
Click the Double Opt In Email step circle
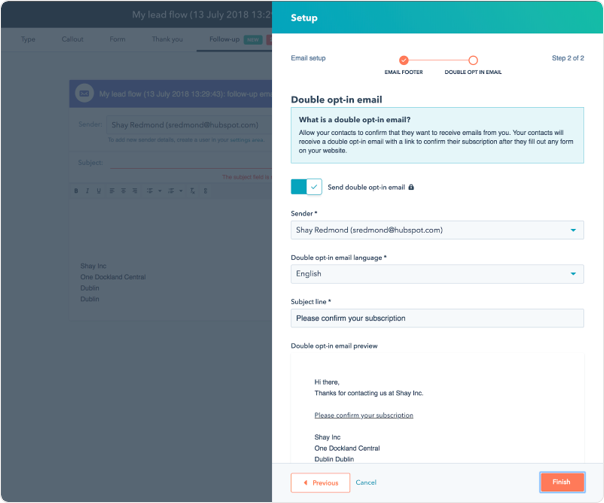pos(473,60)
